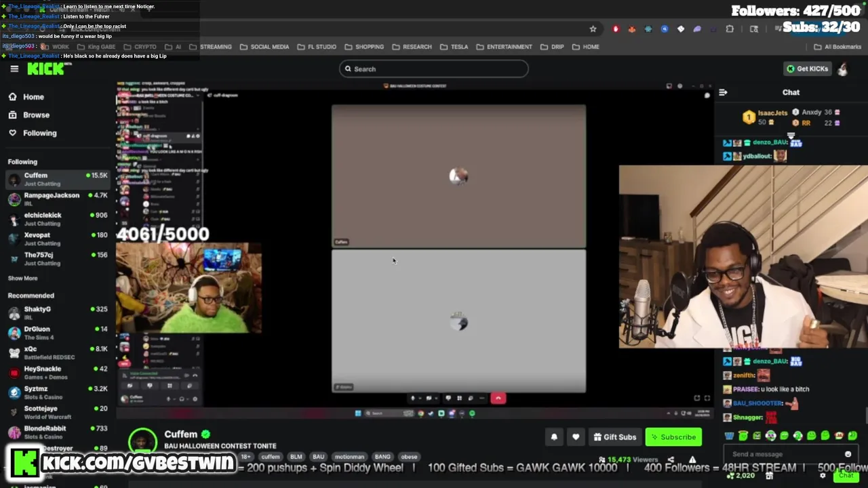Open the browser extensions puzzle icon

pos(730,29)
